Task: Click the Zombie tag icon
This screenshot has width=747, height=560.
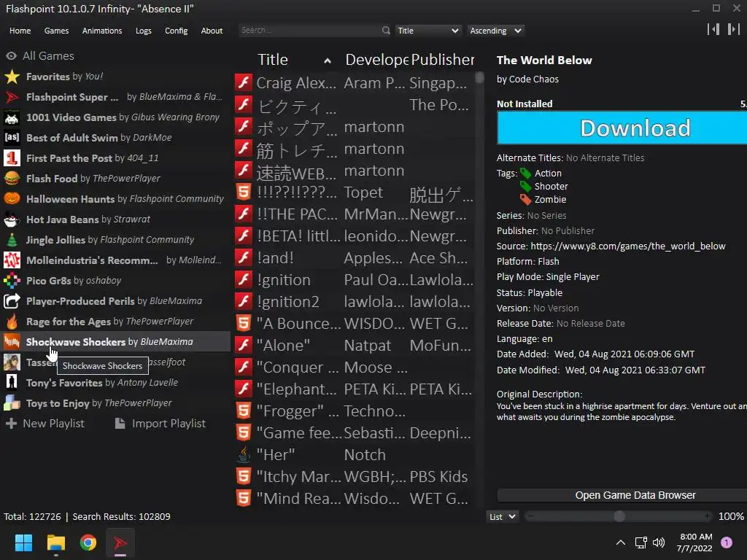Action: (525, 200)
